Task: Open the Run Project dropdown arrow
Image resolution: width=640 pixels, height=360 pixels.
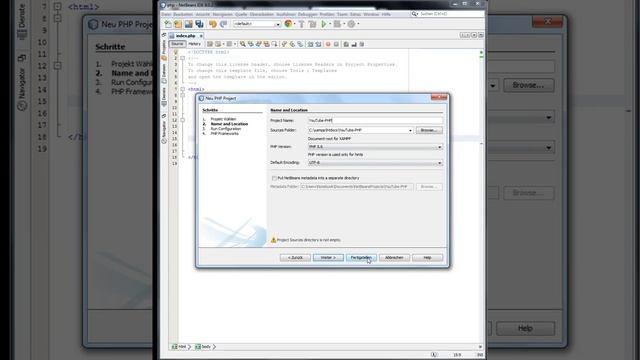Action: [x=330, y=24]
